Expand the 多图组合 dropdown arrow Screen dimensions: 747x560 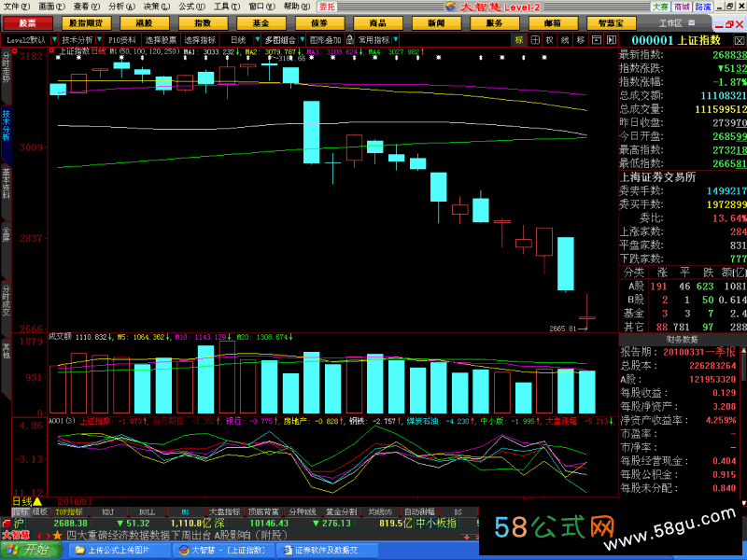[x=302, y=39]
